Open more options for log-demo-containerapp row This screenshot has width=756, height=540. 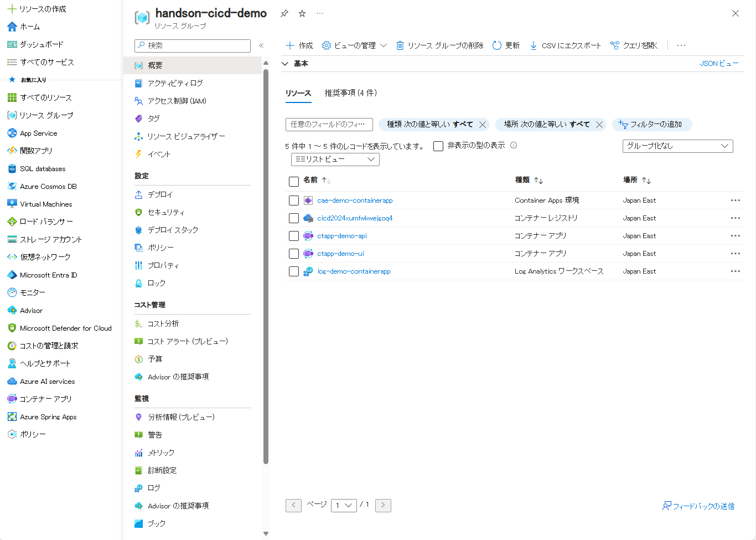(x=736, y=271)
